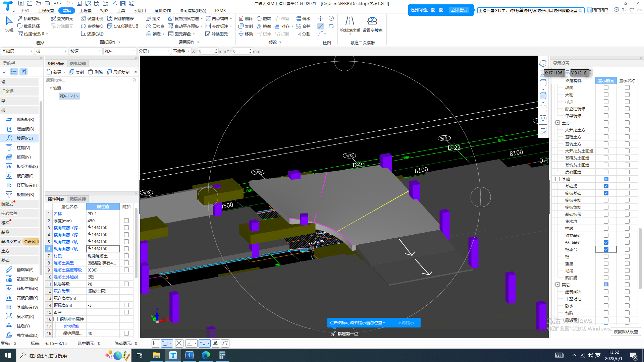This screenshot has width=644, height=362.
Task: Check the 厚度(mm) additional checkbox
Action: [x=126, y=221]
